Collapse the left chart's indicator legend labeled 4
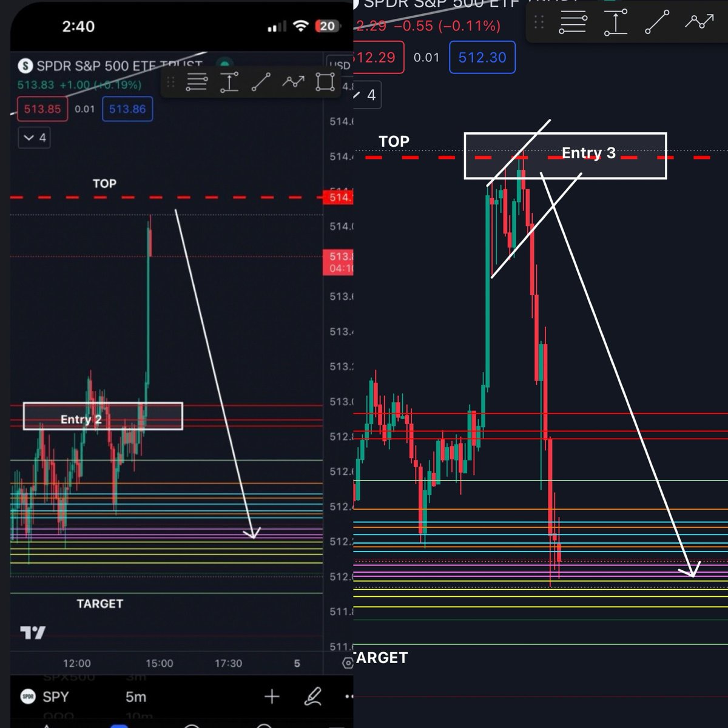The width and height of the screenshot is (728, 728). (34, 138)
